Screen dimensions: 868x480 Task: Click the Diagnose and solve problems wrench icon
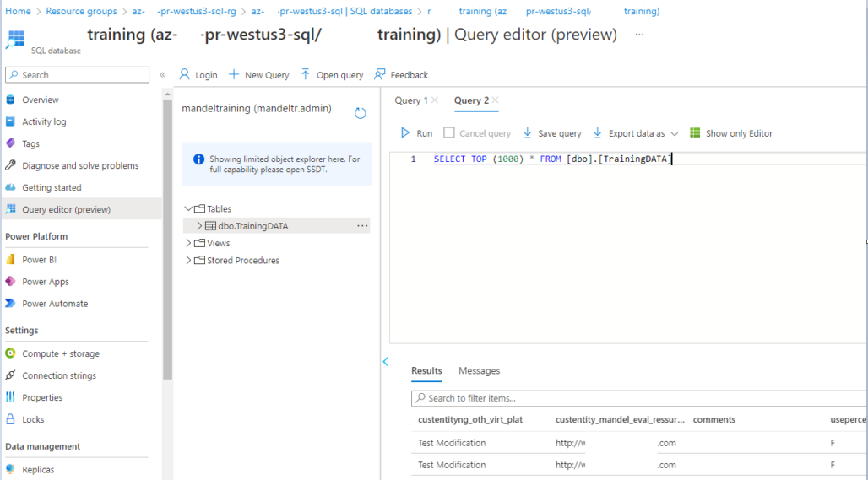coord(10,165)
